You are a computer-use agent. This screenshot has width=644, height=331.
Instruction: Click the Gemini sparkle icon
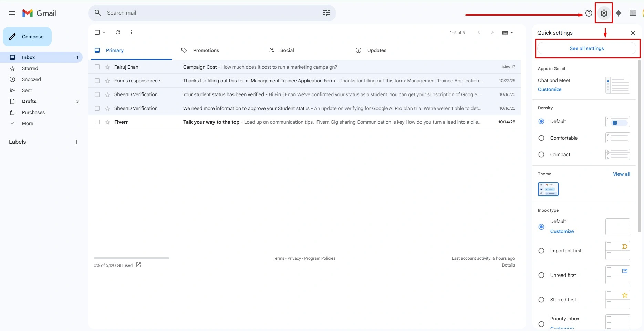tap(619, 13)
